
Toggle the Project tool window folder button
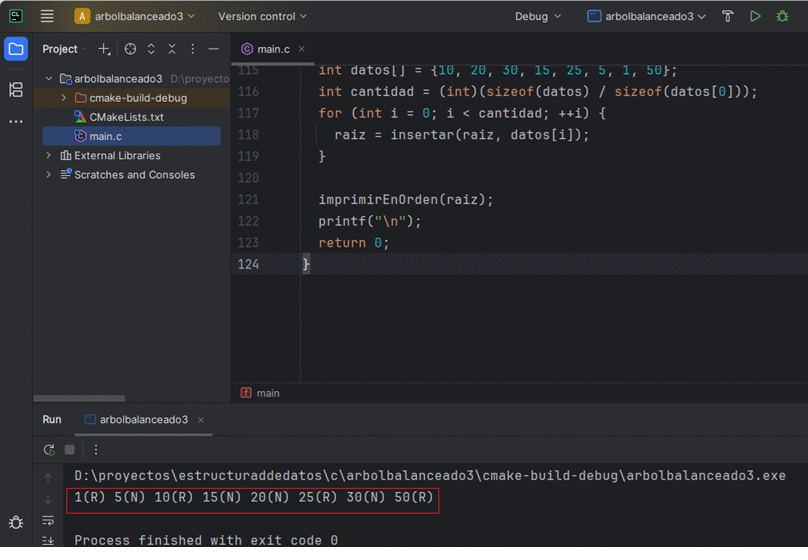[x=16, y=49]
